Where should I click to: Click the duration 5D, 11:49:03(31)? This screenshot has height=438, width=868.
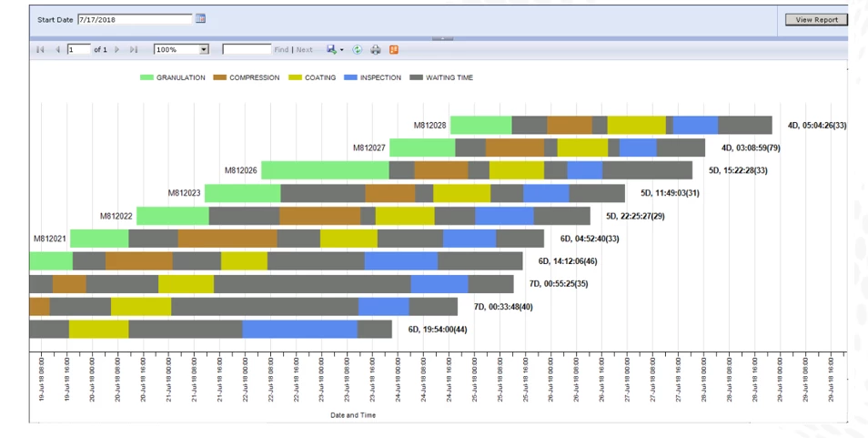pos(670,193)
